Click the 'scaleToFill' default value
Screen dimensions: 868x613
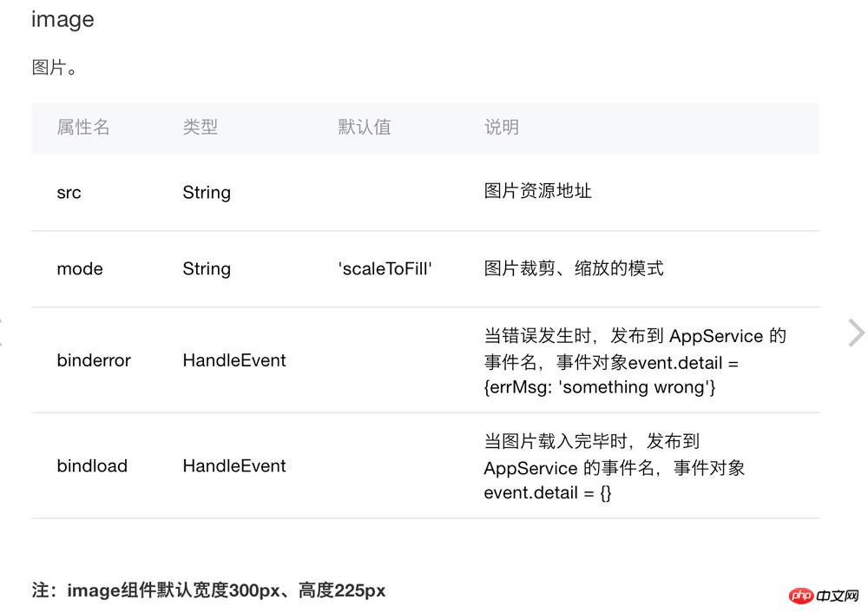point(385,269)
